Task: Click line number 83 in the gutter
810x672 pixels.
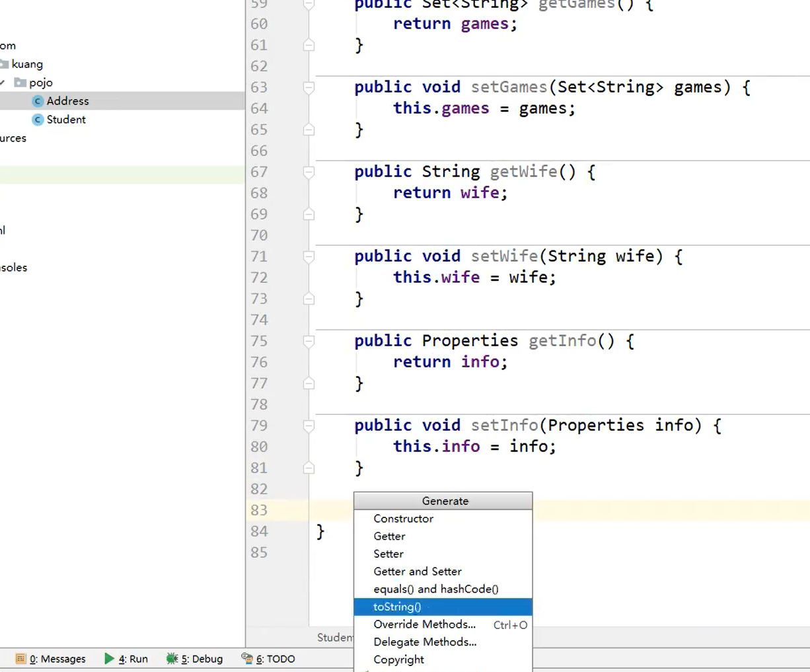Action: pyautogui.click(x=259, y=510)
